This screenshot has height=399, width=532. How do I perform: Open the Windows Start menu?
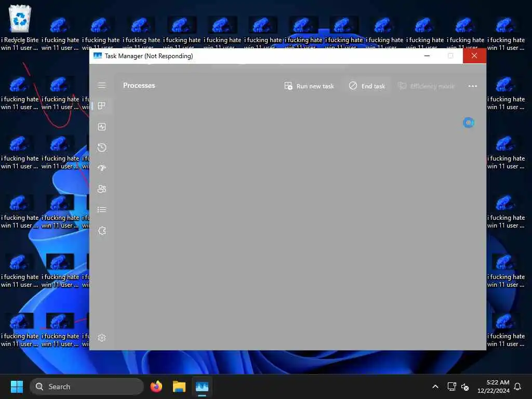17,387
